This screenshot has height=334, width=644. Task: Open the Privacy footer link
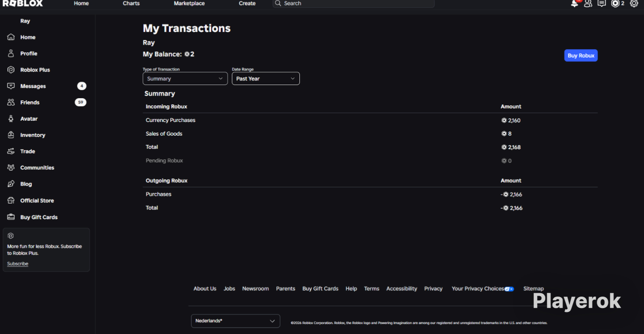433,289
